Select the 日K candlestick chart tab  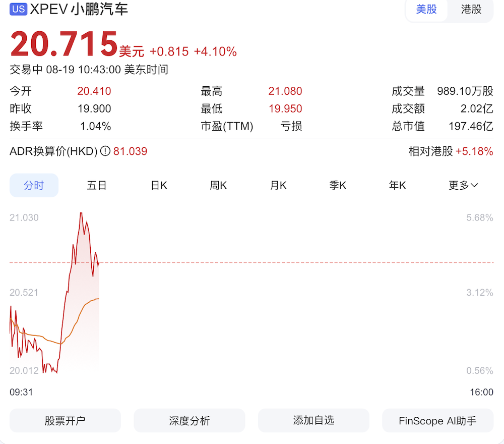pos(158,185)
